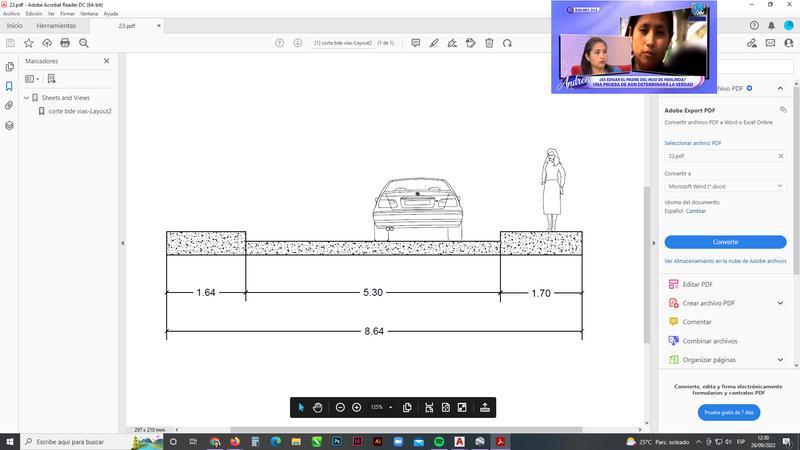Viewport: 800px width, 450px height.
Task: Click the dock toolbar icon
Action: (x=485, y=407)
